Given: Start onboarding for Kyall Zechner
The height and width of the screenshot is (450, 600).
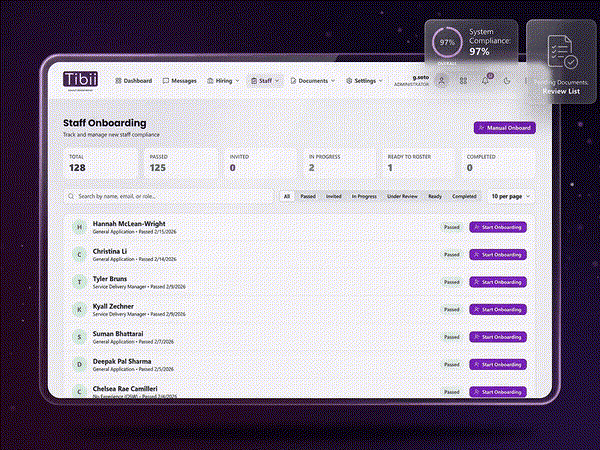Looking at the screenshot, I should [498, 310].
